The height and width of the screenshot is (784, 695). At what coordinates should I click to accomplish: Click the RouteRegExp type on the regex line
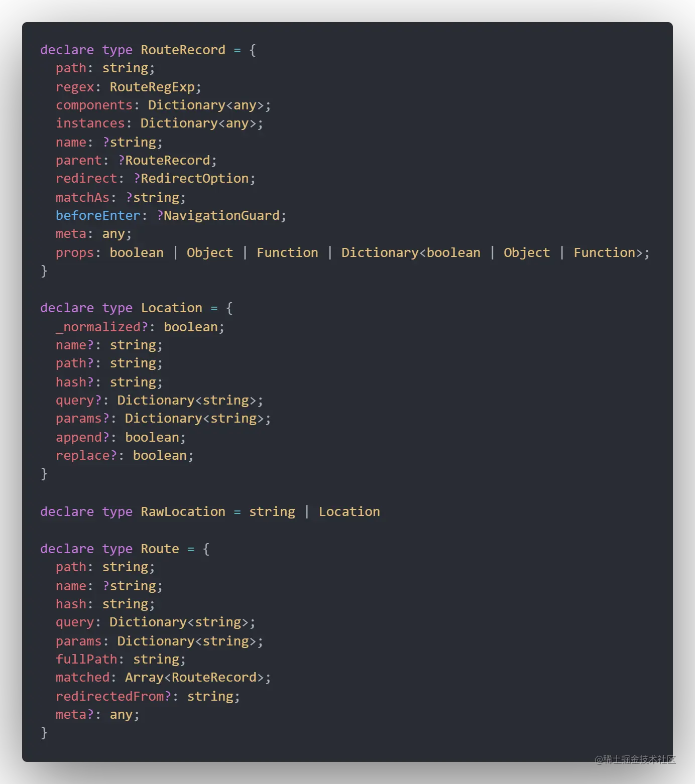[152, 87]
